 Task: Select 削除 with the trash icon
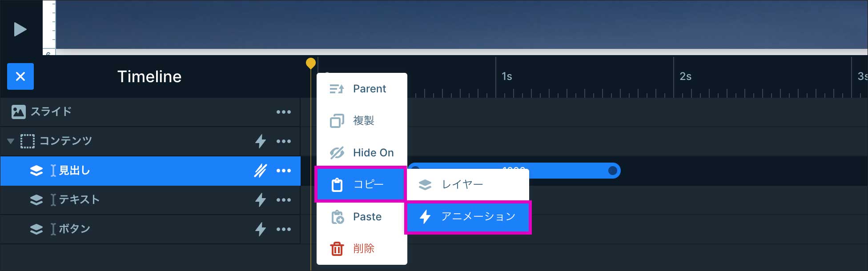pos(361,249)
